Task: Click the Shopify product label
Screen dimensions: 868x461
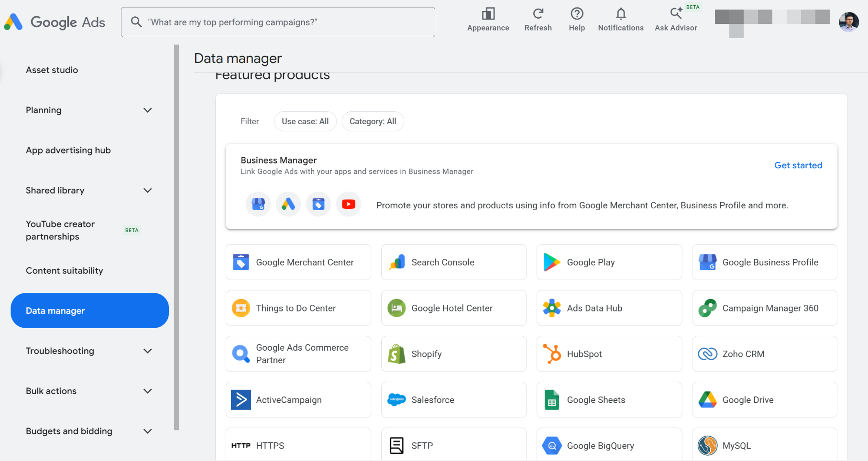Action: tap(427, 354)
